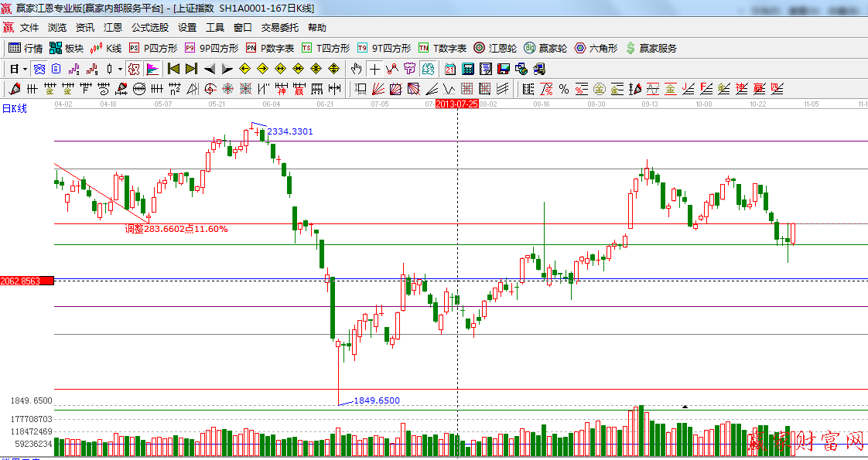
Task: Open the 公式选股 menu
Action: 149,27
